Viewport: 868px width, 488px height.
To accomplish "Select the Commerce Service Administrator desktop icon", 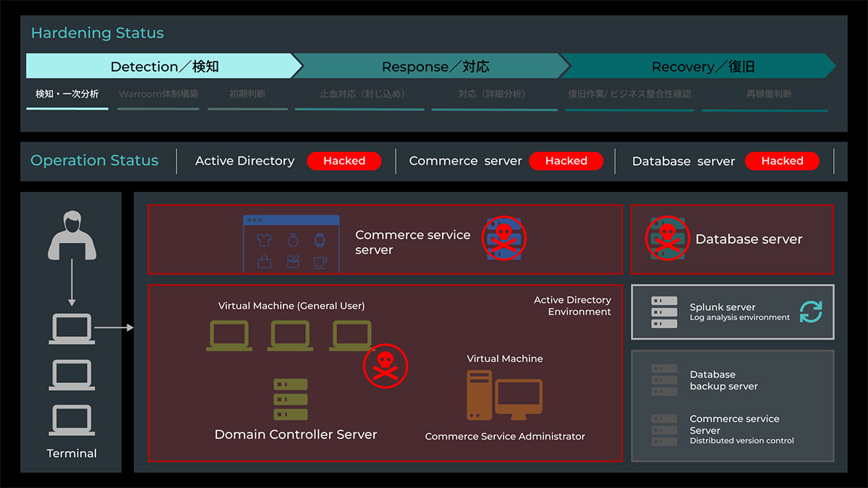I will click(x=504, y=395).
